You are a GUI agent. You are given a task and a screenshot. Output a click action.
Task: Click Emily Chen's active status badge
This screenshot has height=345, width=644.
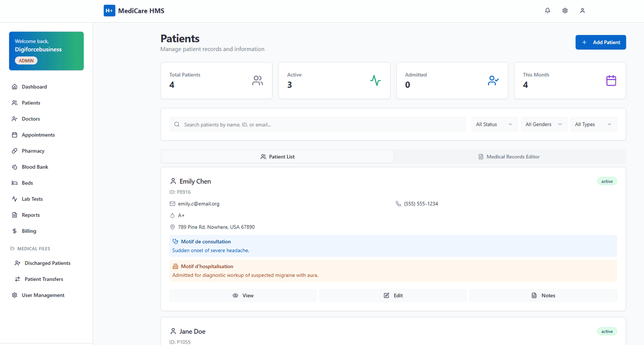[607, 181]
